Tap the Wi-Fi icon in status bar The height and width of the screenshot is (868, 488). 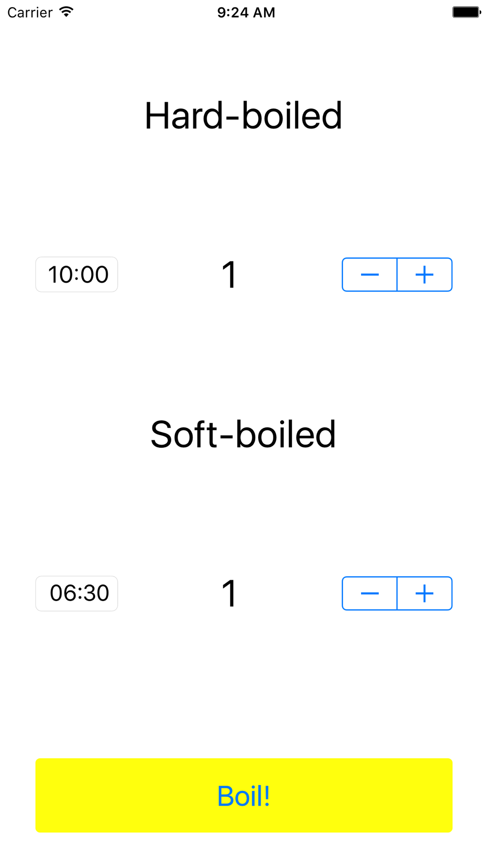(x=66, y=12)
